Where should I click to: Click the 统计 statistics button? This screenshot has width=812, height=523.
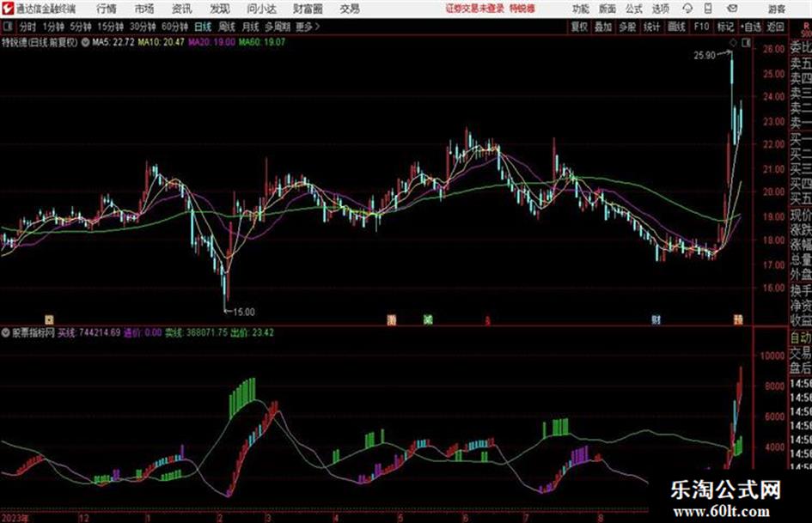pyautogui.click(x=651, y=27)
